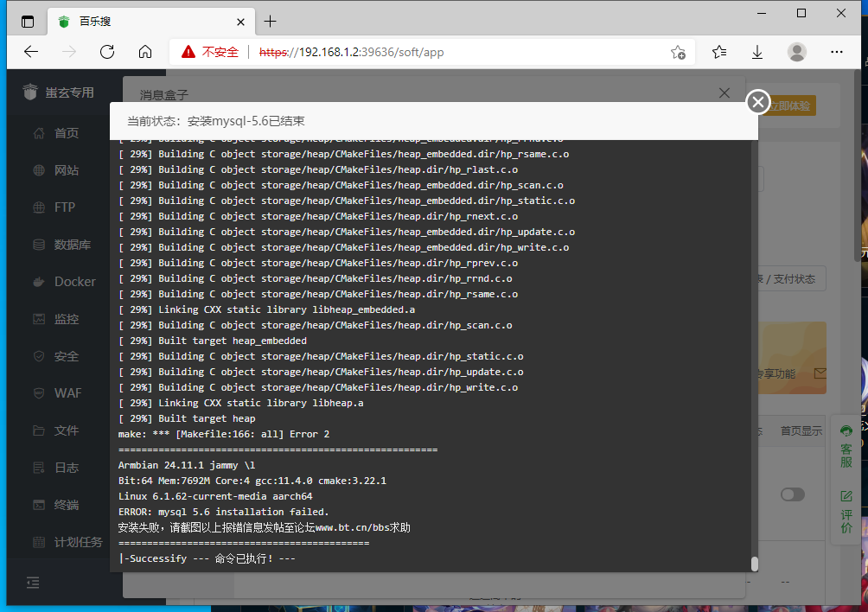Go to the browser home page
This screenshot has height=612, width=868.
[x=145, y=52]
